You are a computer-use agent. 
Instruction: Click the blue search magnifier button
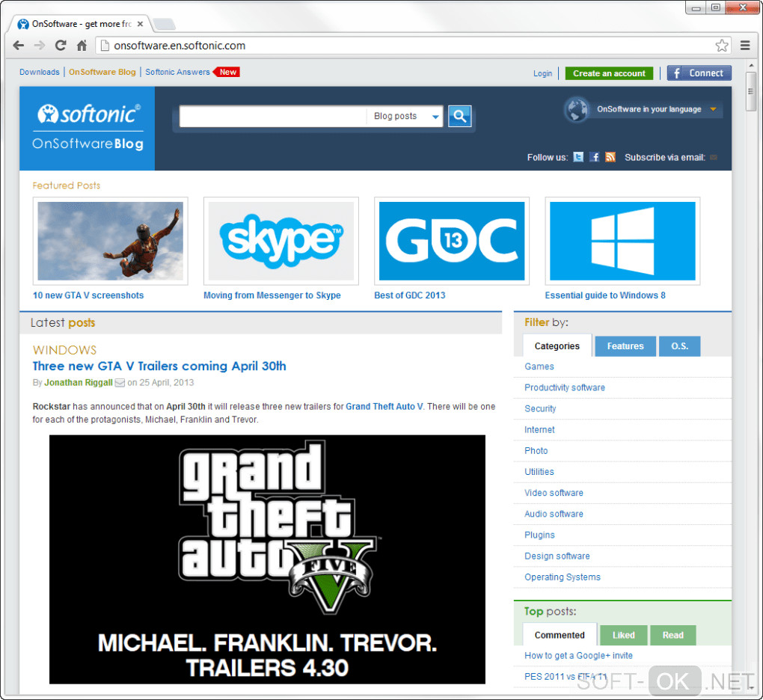[x=459, y=116]
